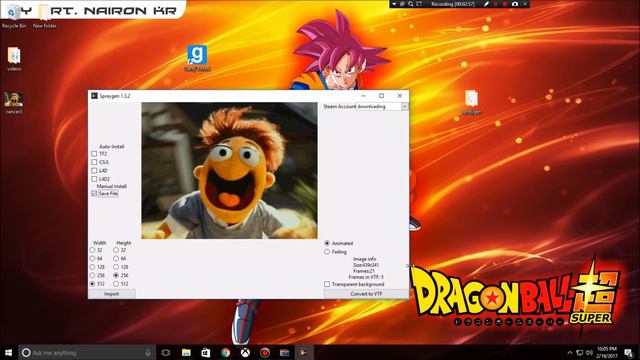This screenshot has width=640, height=360.
Task: Open the Windows Store taskbar icon
Action: click(x=206, y=352)
